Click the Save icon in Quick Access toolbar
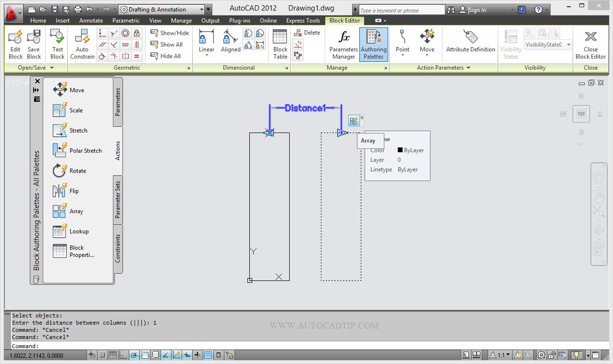Screen dimensions: 613x364 click(x=55, y=9)
